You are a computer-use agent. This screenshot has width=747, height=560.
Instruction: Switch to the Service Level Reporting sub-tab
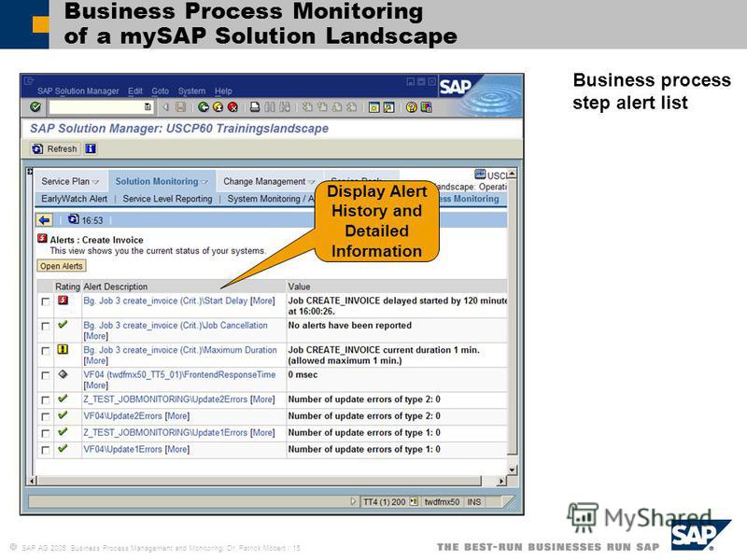[x=167, y=199]
